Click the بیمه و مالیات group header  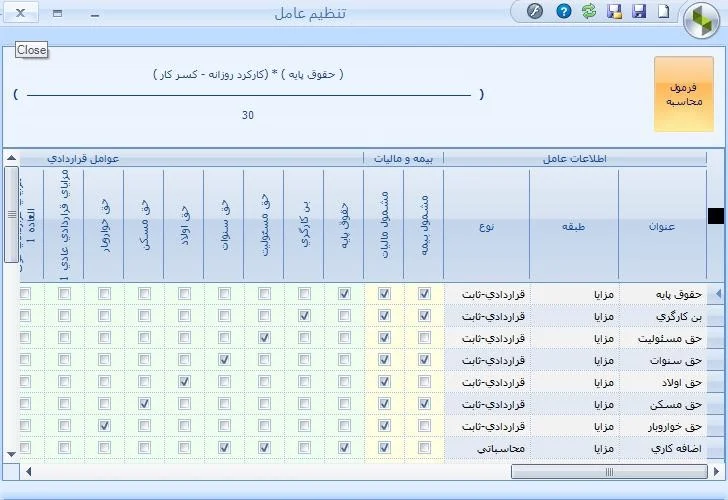403,159
